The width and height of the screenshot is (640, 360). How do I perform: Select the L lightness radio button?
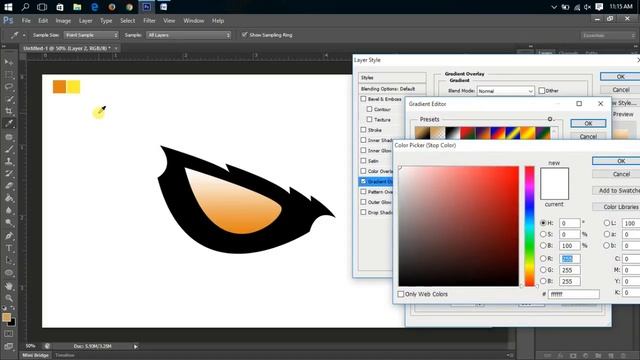tap(607, 223)
